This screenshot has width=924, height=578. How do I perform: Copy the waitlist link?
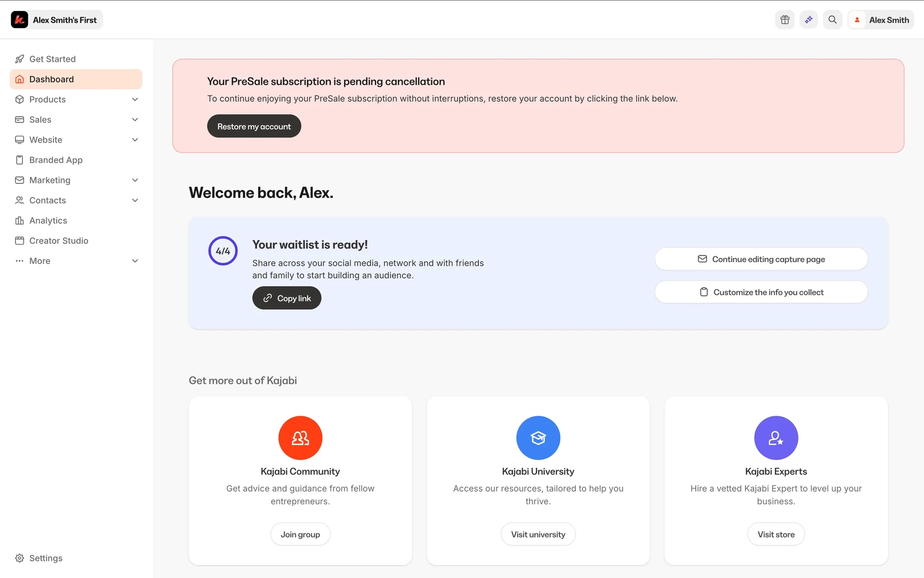point(287,298)
